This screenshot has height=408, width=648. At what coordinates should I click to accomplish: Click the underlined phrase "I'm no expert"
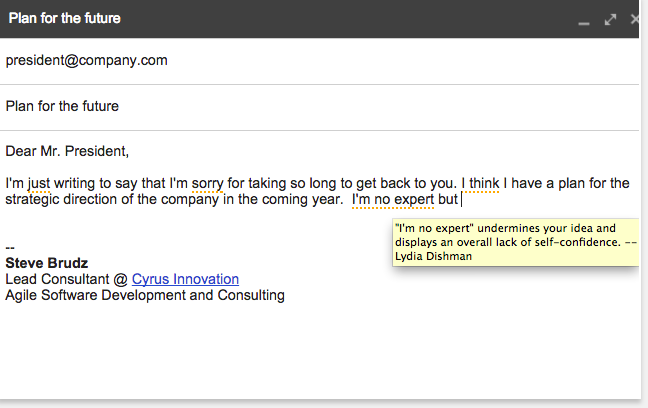[393, 200]
